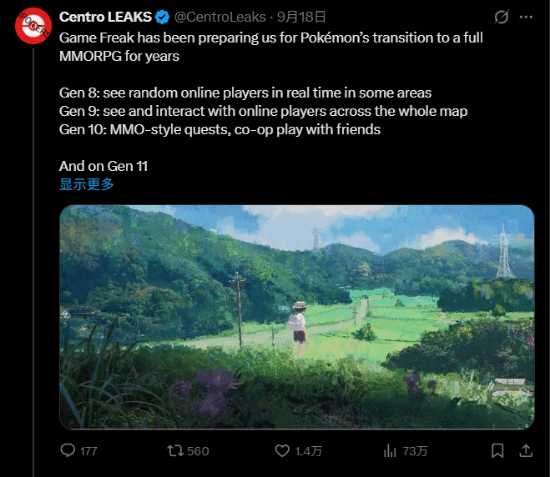This screenshot has width=550, height=477.
Task: Expand the post with 显示更多
Action: click(x=86, y=184)
